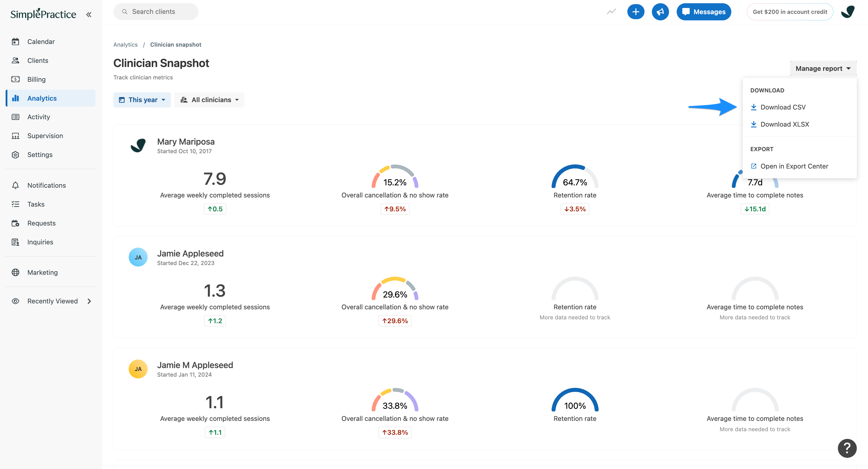Open Marketing globe item

(50, 272)
